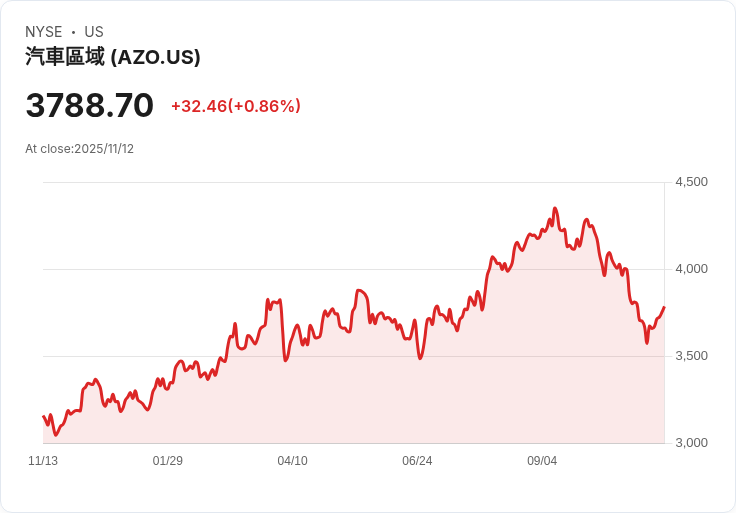
Task: Click the final rightmost point of the price line
Action: click(x=664, y=307)
